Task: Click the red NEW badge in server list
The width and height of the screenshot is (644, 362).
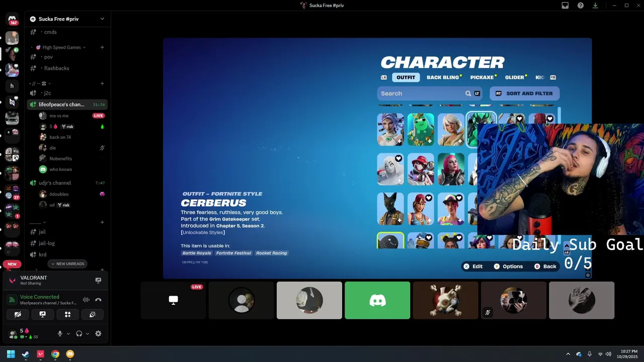Action: pyautogui.click(x=12, y=264)
